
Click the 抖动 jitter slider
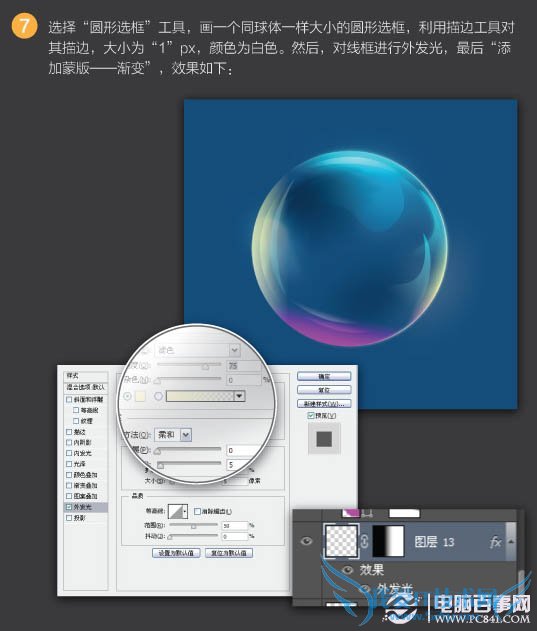(x=194, y=536)
